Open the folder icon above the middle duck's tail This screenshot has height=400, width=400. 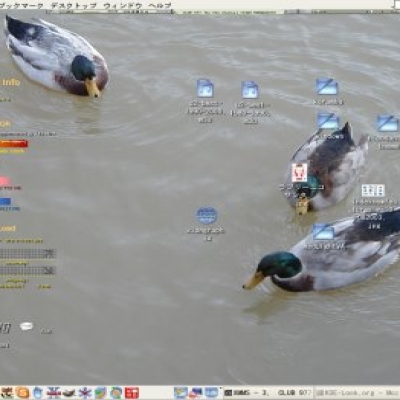tap(328, 121)
